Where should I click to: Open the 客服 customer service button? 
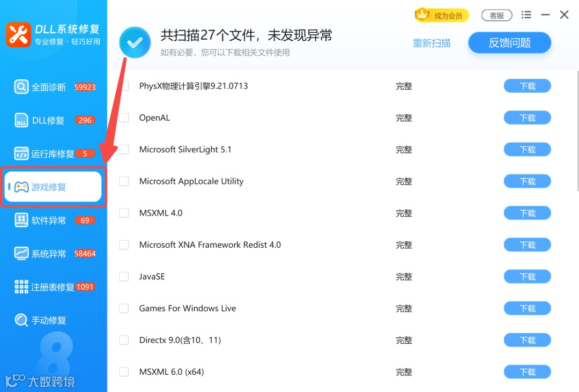pos(496,15)
